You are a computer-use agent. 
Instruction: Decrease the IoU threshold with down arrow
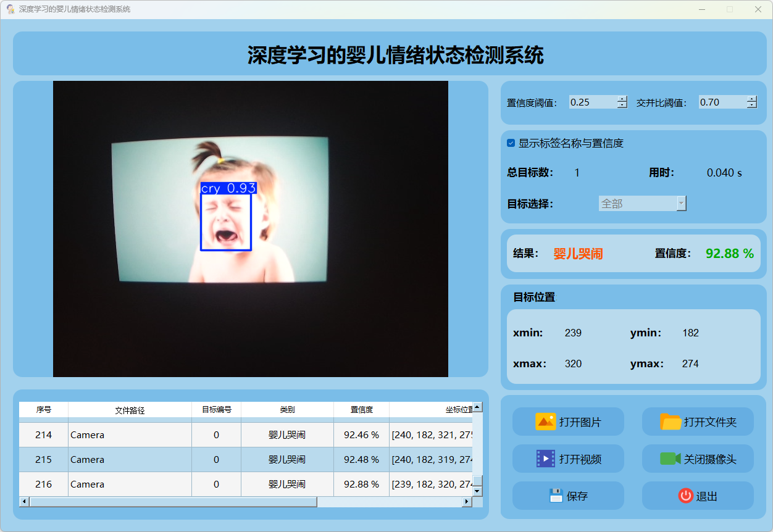point(751,106)
